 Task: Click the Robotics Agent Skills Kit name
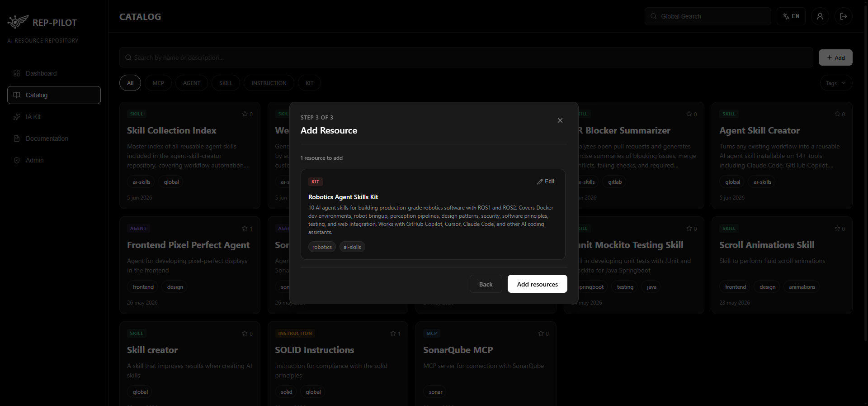(343, 197)
